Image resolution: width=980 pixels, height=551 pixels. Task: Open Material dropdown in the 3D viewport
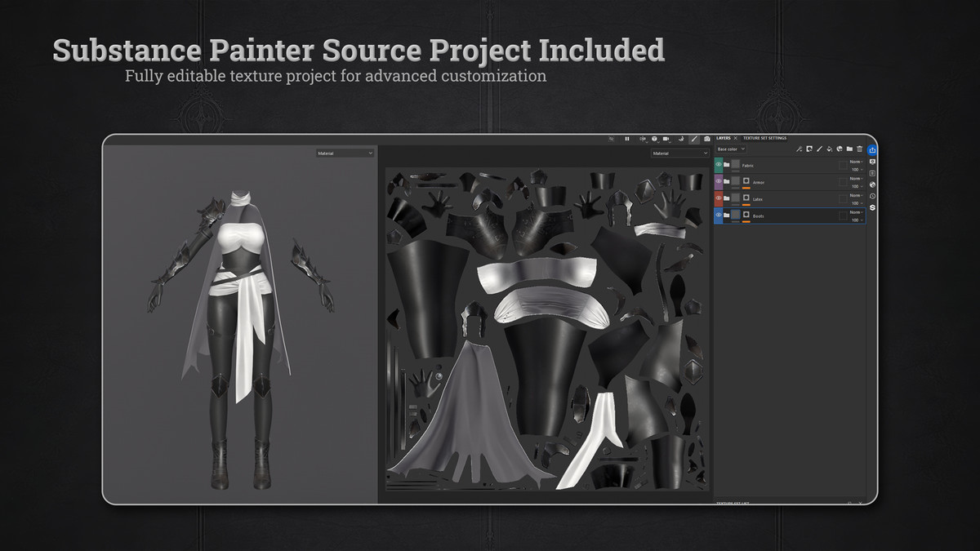[x=345, y=153]
